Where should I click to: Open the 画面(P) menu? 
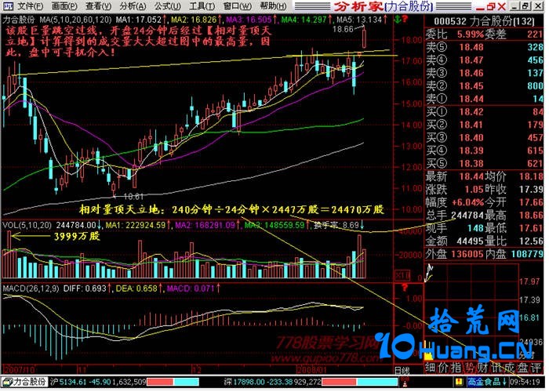tap(64, 6)
